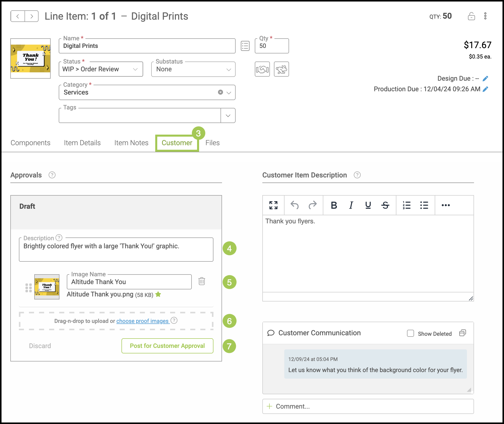Open the Item Details tab
The width and height of the screenshot is (504, 424).
pos(82,143)
